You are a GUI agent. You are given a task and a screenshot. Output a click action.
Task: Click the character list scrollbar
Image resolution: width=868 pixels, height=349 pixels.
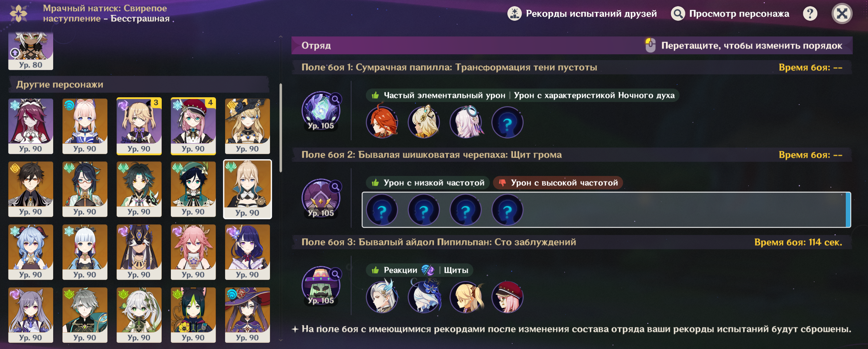tap(280, 128)
